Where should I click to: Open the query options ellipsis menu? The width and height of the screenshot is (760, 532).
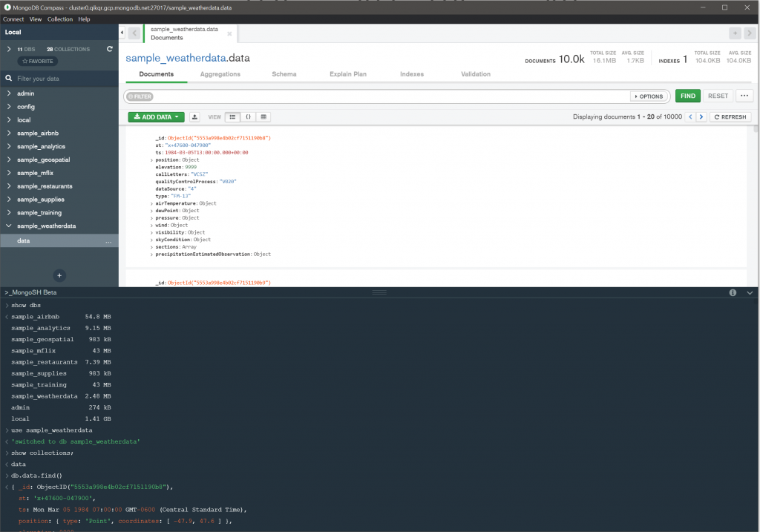pyautogui.click(x=744, y=96)
